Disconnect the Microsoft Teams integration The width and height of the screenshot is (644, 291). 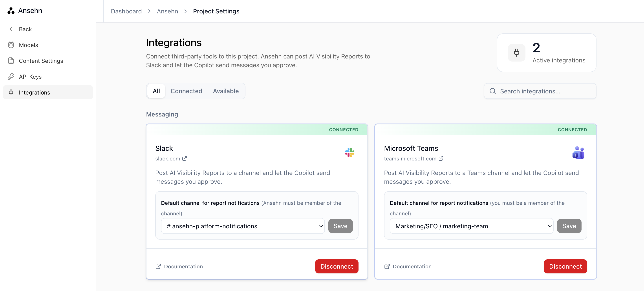point(565,267)
